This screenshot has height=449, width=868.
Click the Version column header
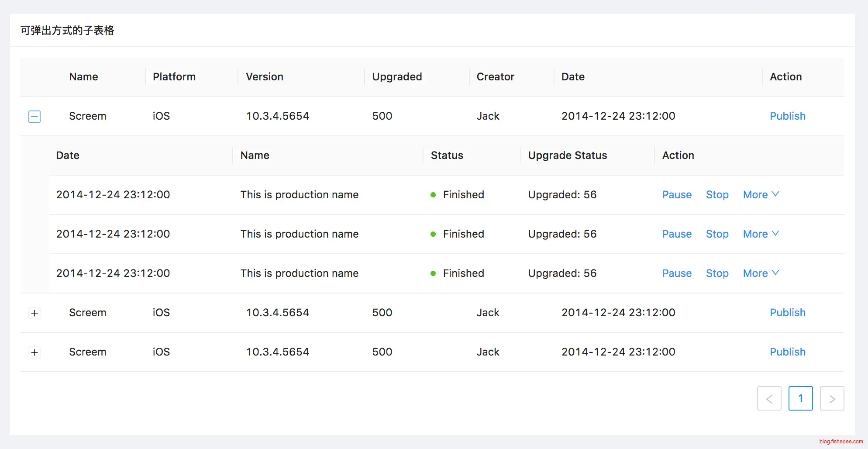[x=264, y=77]
